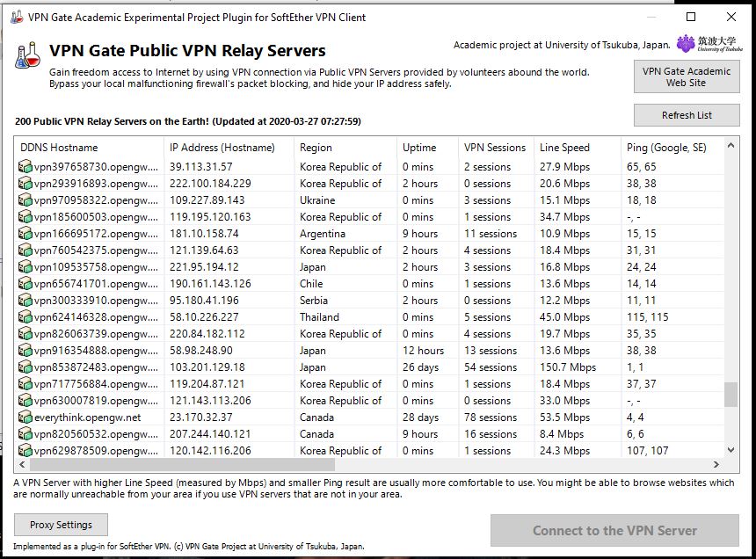Select the 26 days uptime cell
The height and width of the screenshot is (559, 756).
(420, 367)
